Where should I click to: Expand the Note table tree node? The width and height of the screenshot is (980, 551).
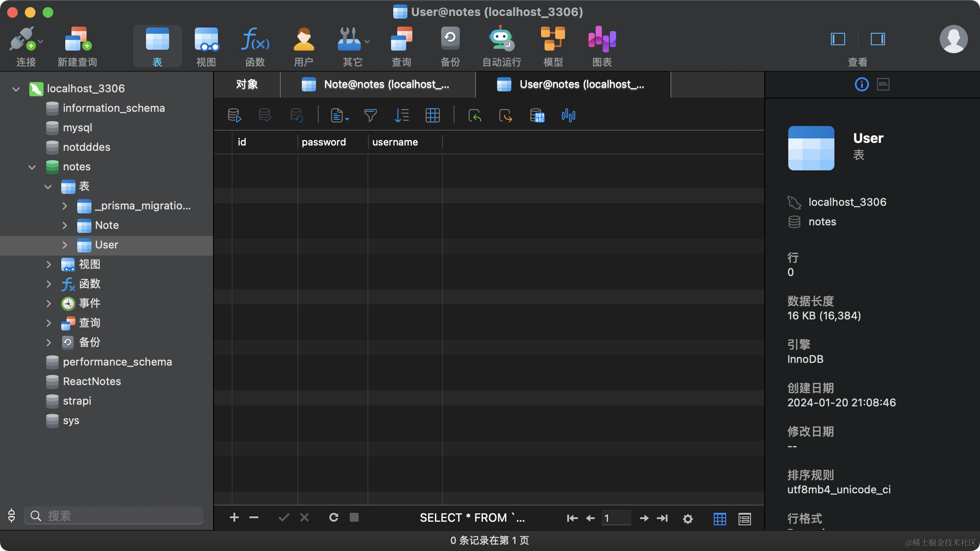(65, 225)
